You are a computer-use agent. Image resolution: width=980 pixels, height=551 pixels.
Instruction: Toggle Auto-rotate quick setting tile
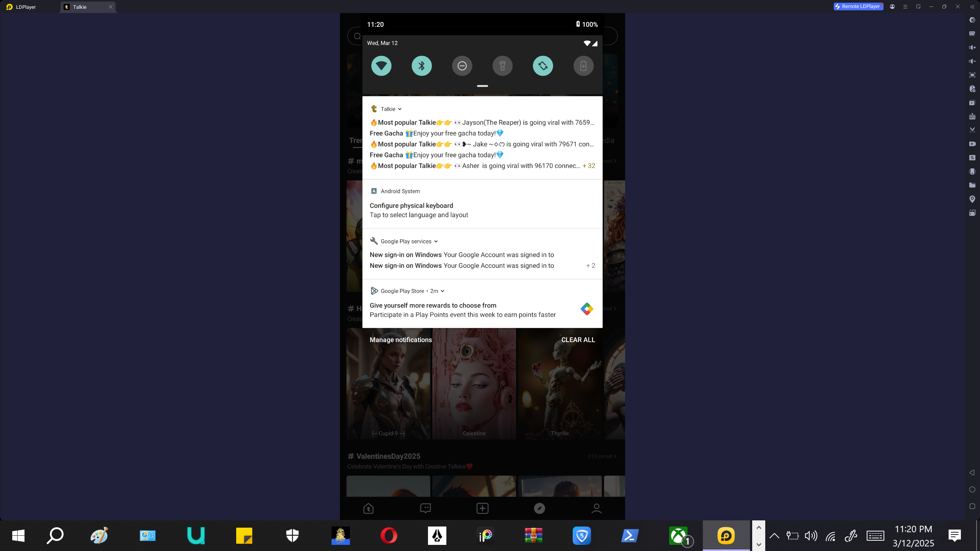pyautogui.click(x=543, y=66)
